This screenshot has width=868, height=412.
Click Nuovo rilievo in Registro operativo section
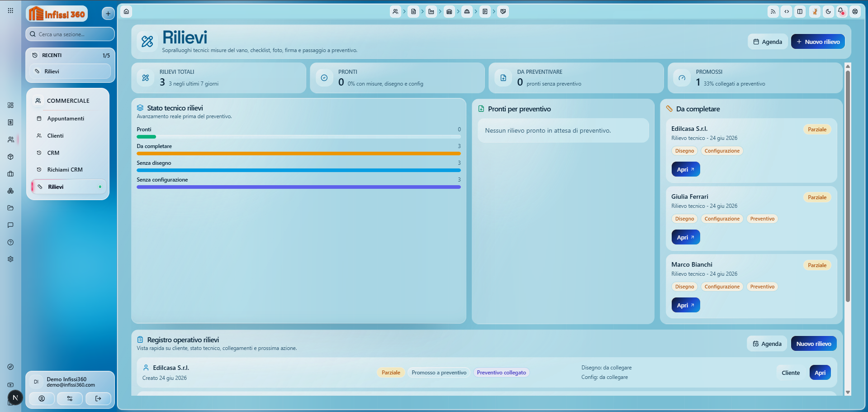click(814, 344)
